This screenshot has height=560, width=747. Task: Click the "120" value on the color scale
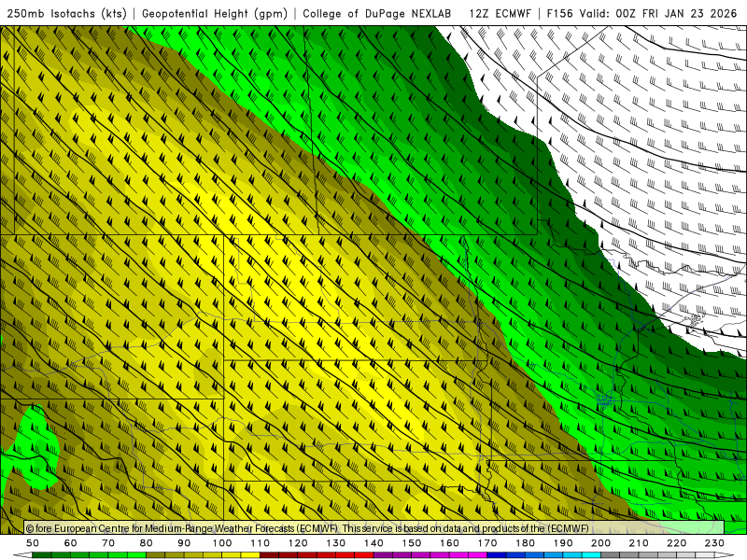298,543
